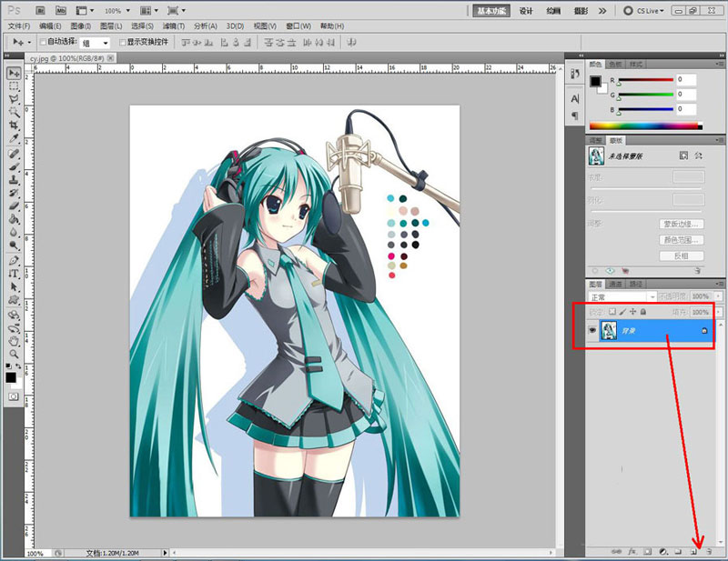Select the 3D Camera Rotate tool
This screenshot has width=728, height=561.
14,328
